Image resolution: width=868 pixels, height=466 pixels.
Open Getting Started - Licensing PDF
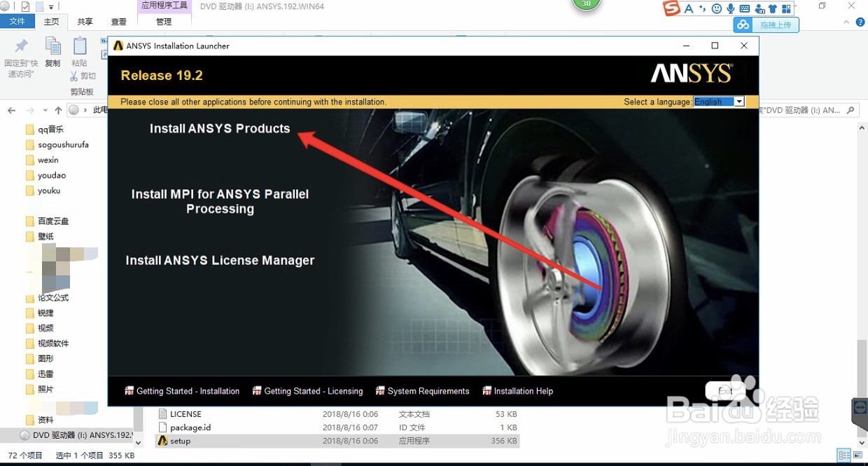307,391
